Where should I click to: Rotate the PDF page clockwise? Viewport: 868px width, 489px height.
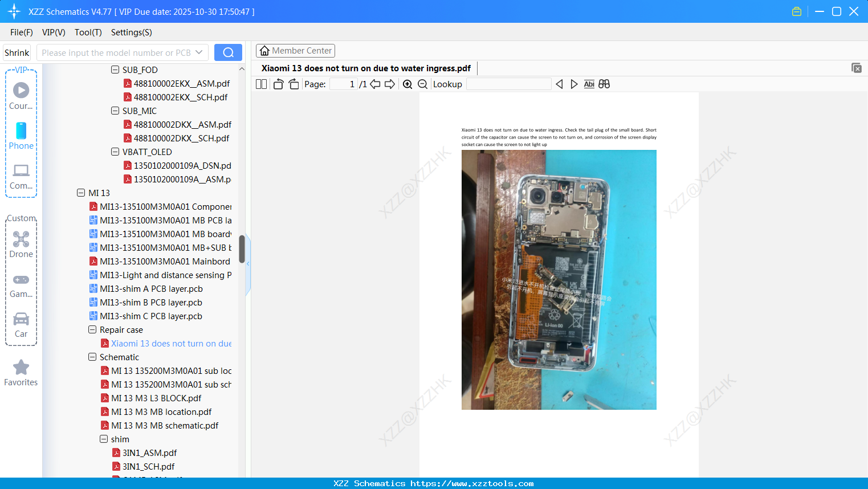tap(294, 84)
